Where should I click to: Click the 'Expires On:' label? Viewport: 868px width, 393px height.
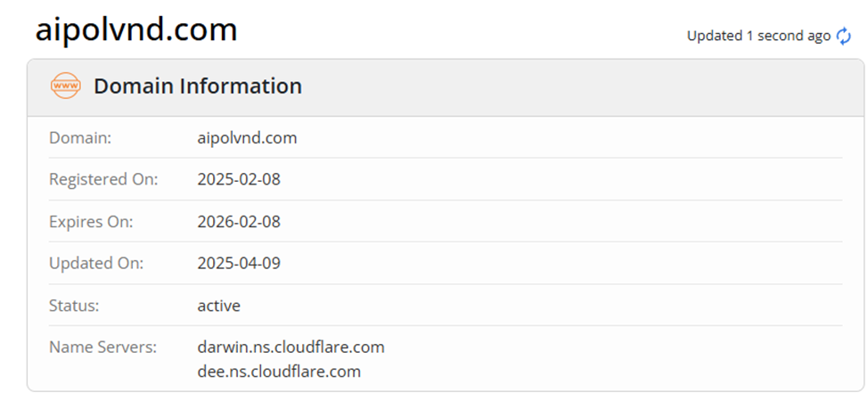tap(91, 222)
